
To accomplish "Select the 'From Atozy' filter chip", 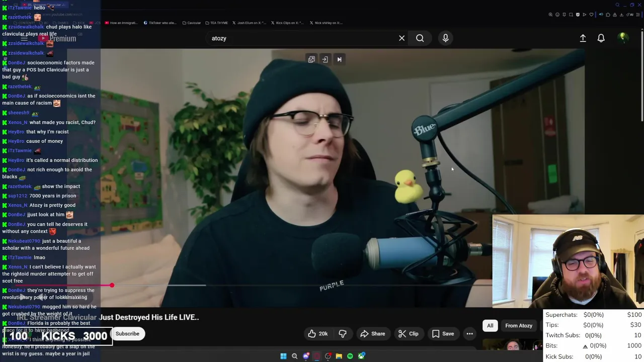I will pyautogui.click(x=519, y=326).
